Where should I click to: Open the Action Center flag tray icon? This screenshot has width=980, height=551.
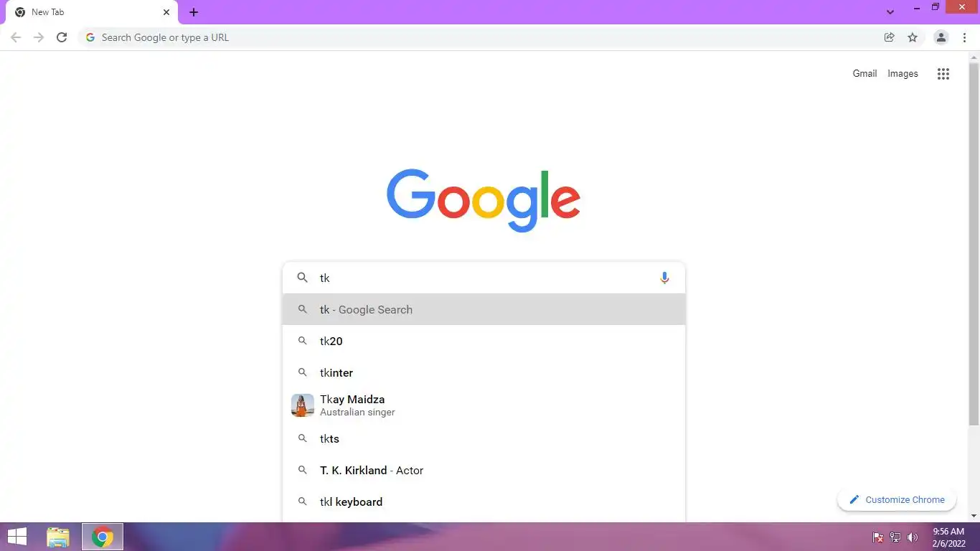[x=877, y=537]
